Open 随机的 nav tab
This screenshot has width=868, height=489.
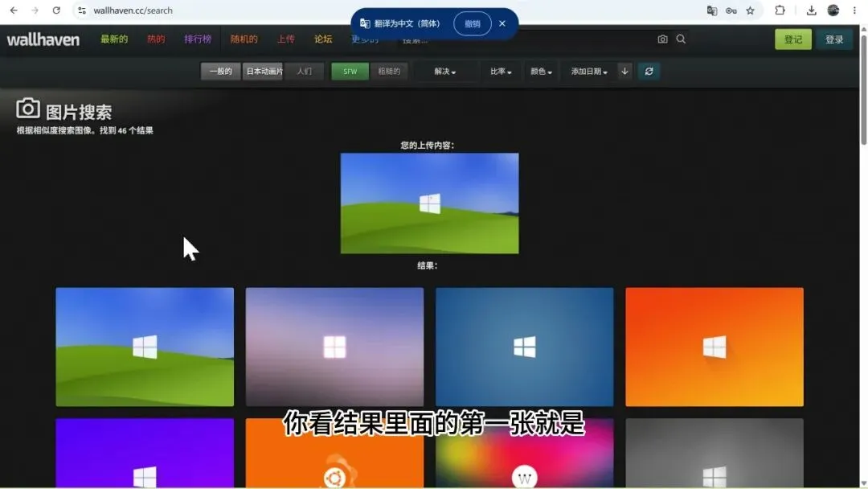[x=244, y=39]
